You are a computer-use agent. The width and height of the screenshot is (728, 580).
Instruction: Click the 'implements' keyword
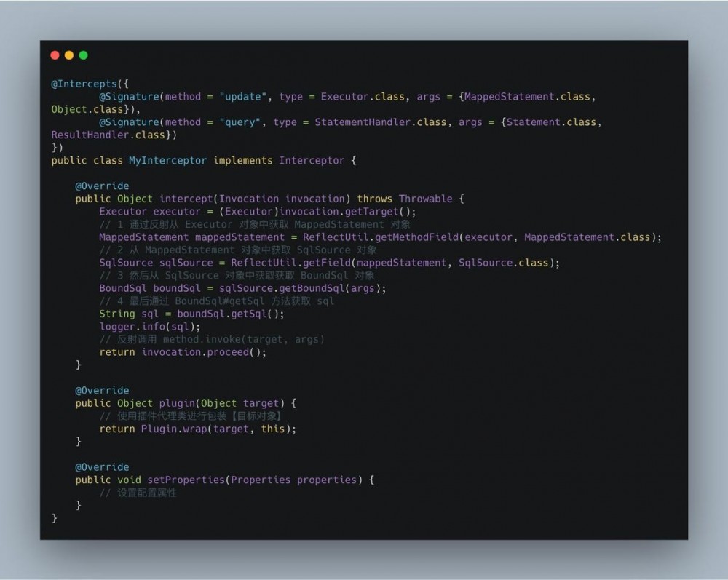tap(243, 161)
